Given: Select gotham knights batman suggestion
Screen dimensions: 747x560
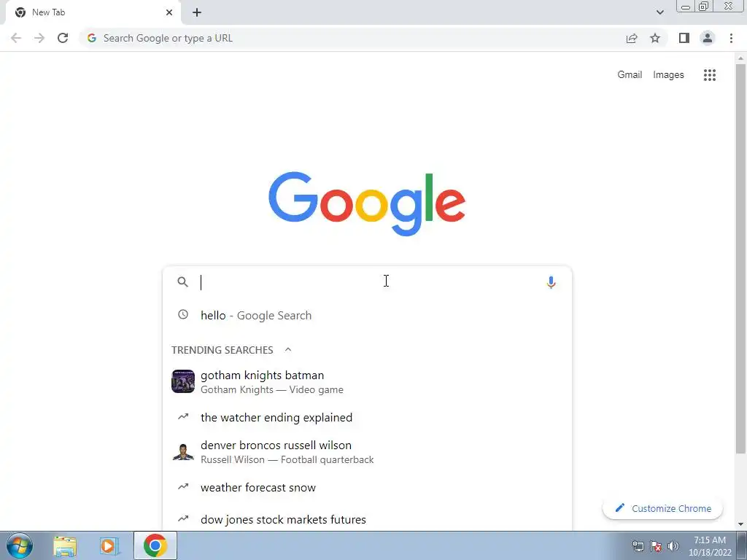Looking at the screenshot, I should 367,382.
